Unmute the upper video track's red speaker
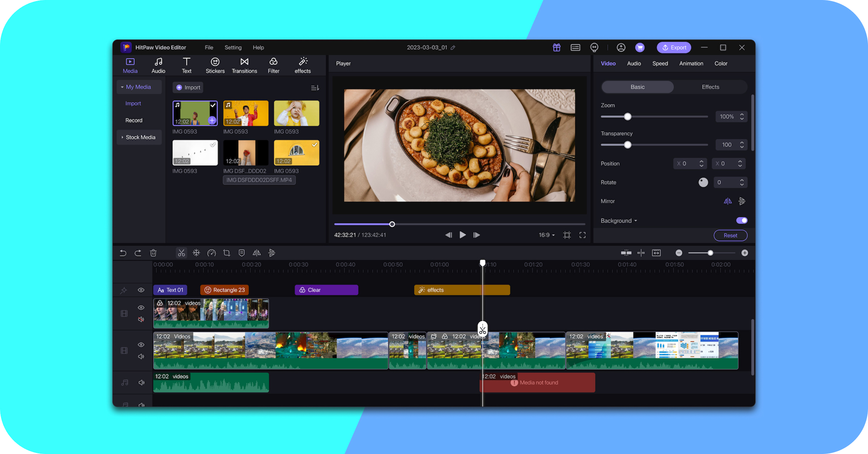The height and width of the screenshot is (454, 868). point(141,319)
